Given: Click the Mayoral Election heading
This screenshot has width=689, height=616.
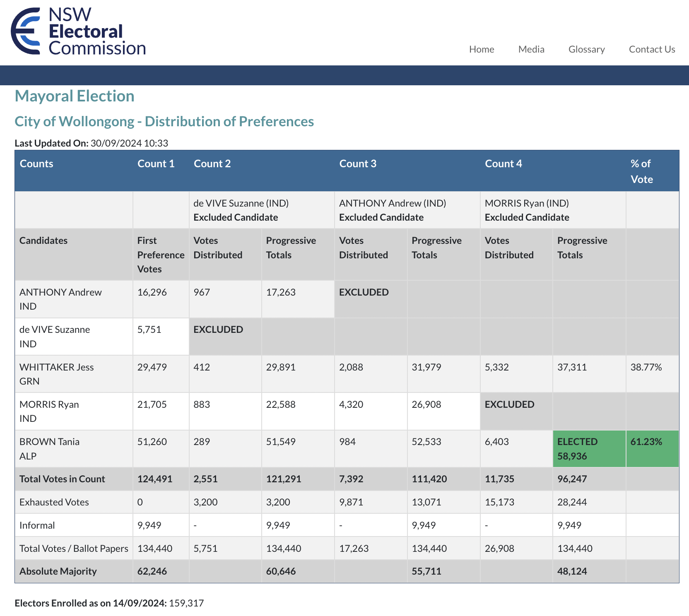Looking at the screenshot, I should click(75, 96).
